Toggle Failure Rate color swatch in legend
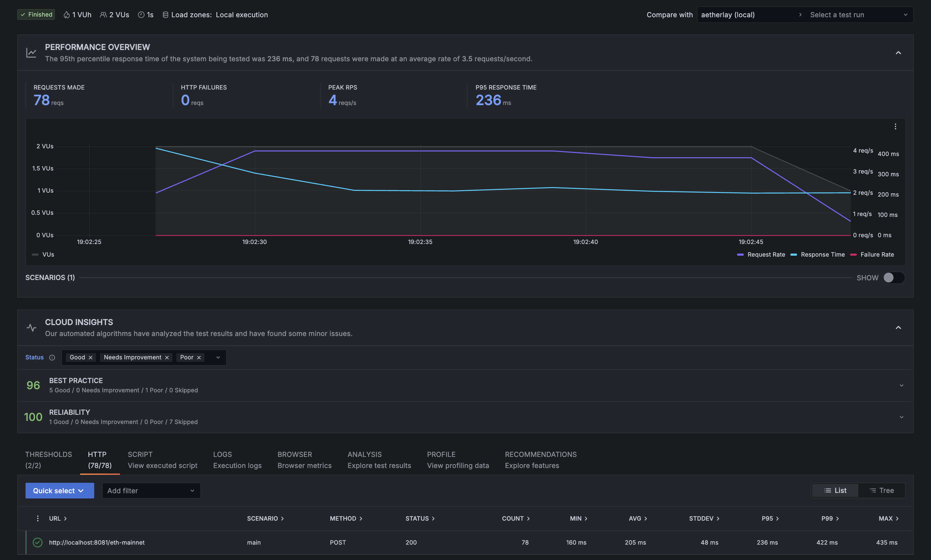931x560 pixels. tap(853, 254)
